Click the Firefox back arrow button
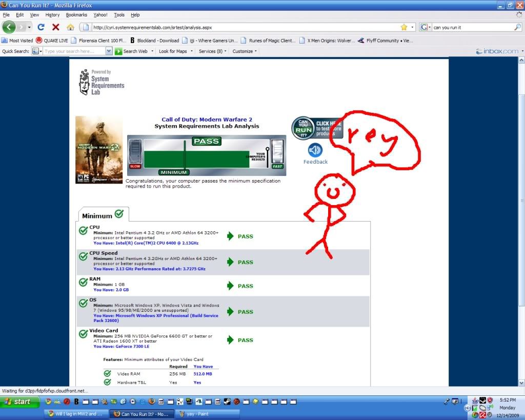Viewport: 525px width, 420px height. coord(9,27)
